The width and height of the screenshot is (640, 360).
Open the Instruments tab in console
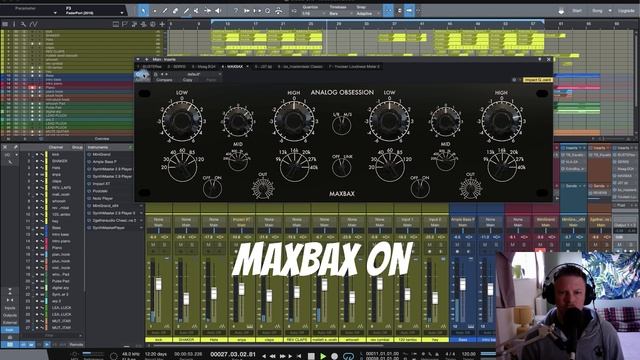(x=98, y=147)
